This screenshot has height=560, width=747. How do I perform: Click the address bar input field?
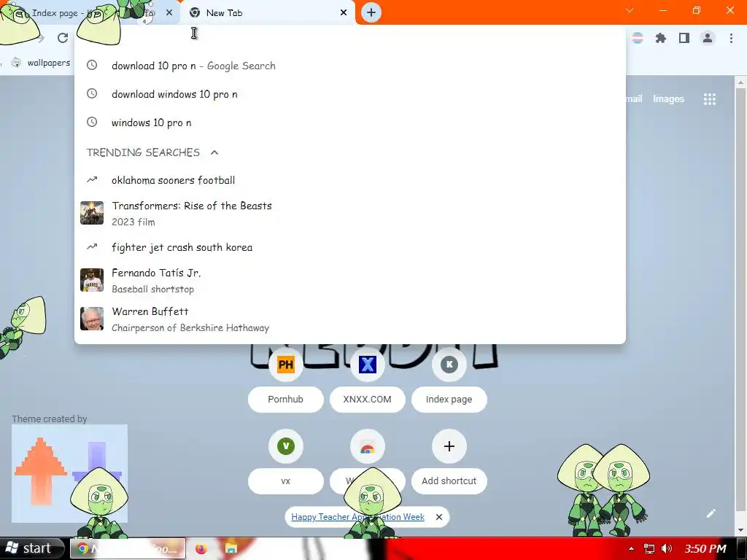350,38
